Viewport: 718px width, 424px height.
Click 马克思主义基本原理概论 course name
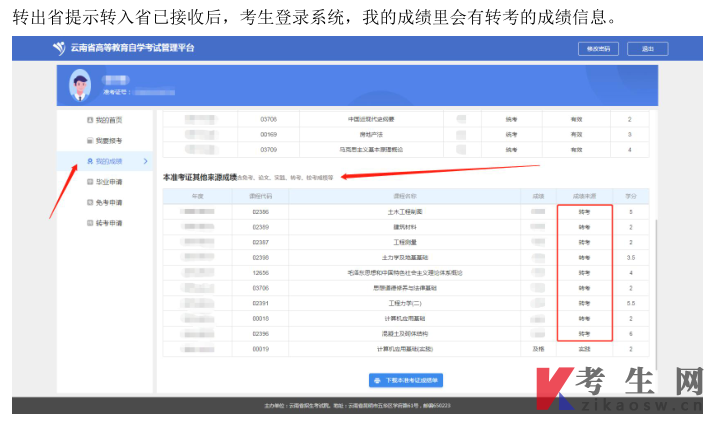(x=371, y=150)
